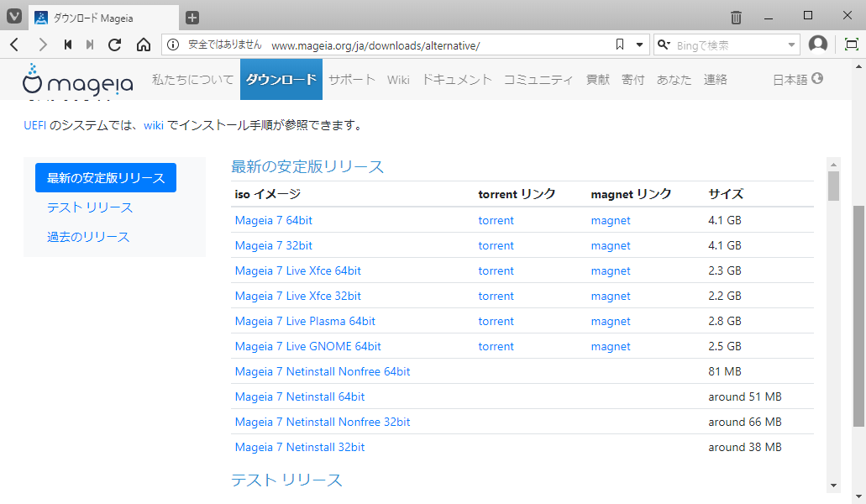This screenshot has width=866, height=504.
Task: Click inner scrollbar down arrow
Action: click(x=833, y=486)
